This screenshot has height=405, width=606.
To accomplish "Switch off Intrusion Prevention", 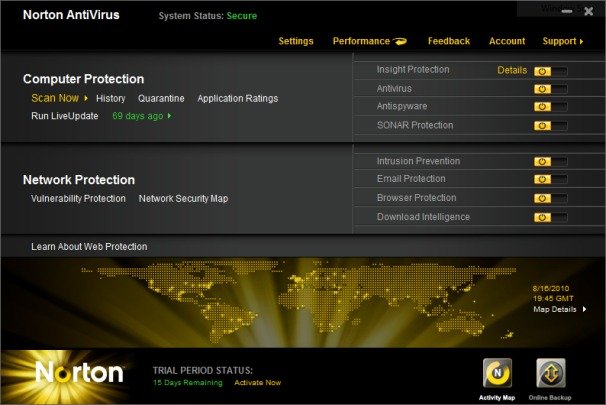I will 550,162.
